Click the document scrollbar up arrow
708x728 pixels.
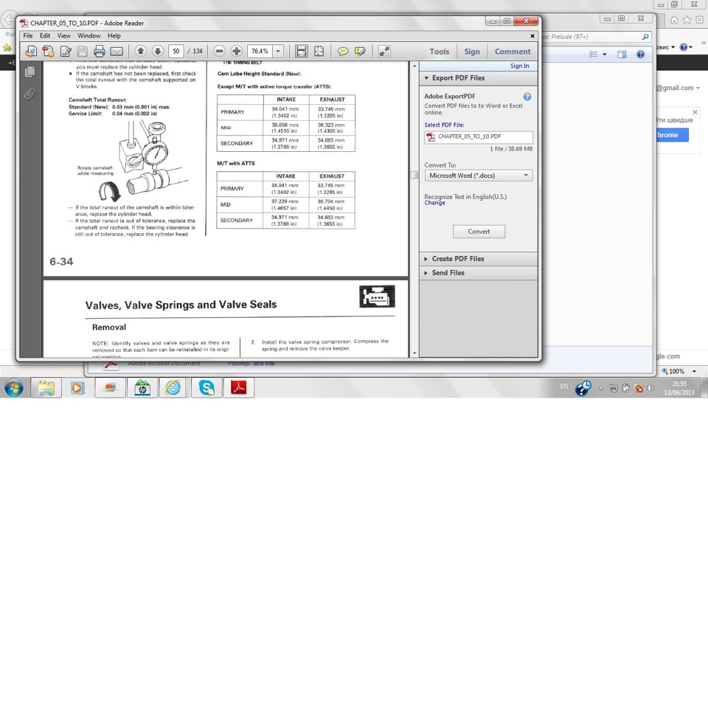pos(414,66)
